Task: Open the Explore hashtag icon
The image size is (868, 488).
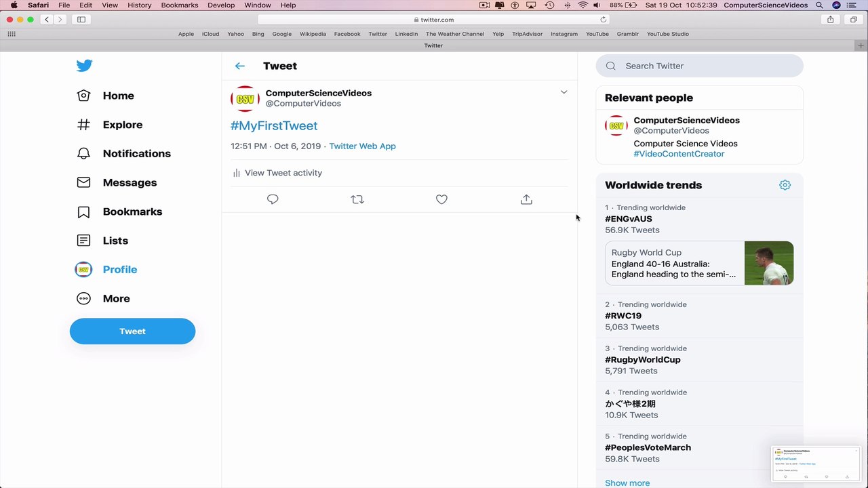Action: click(83, 125)
